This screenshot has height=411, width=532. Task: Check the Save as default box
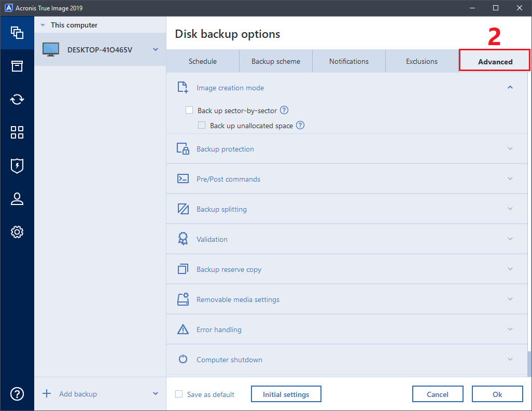pyautogui.click(x=179, y=394)
